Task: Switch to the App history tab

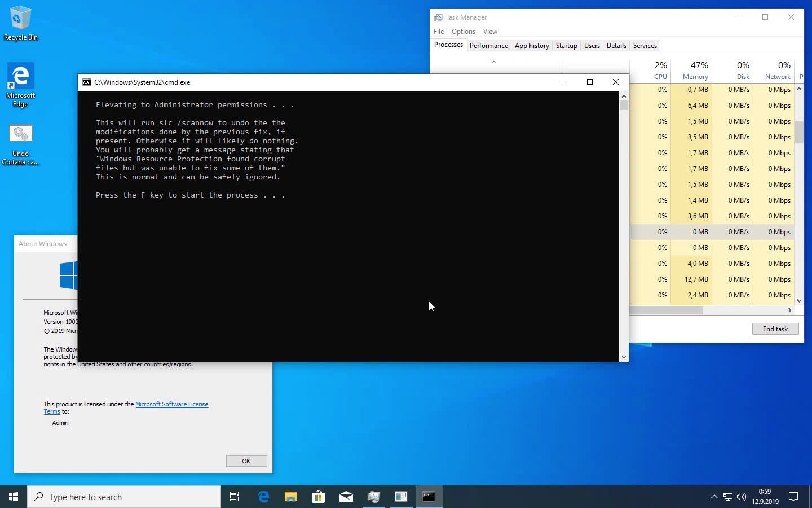Action: pyautogui.click(x=532, y=46)
